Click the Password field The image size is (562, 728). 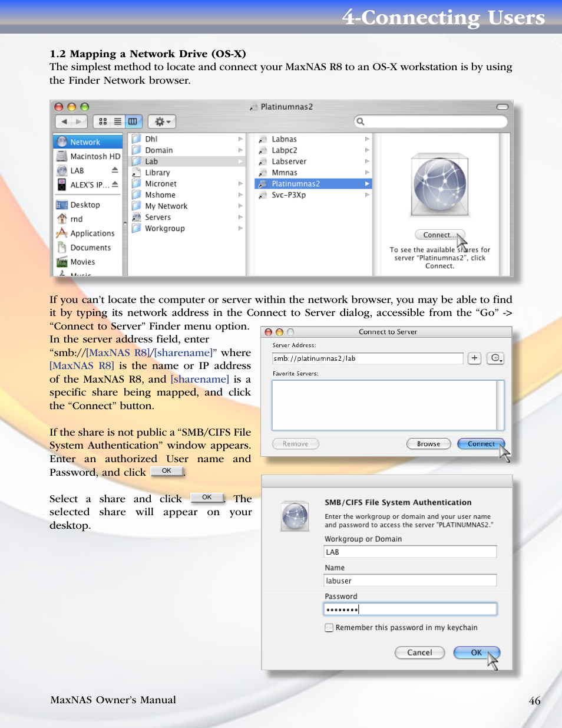click(x=410, y=610)
